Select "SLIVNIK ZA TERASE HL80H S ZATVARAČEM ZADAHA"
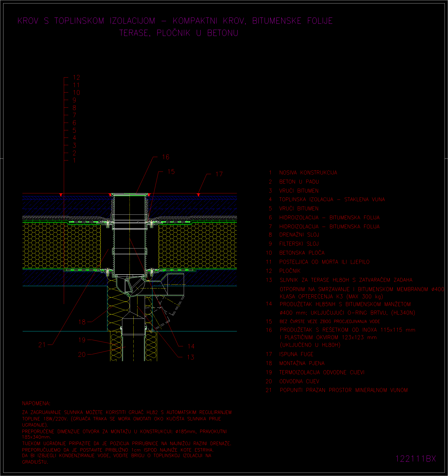 click(346, 280)
